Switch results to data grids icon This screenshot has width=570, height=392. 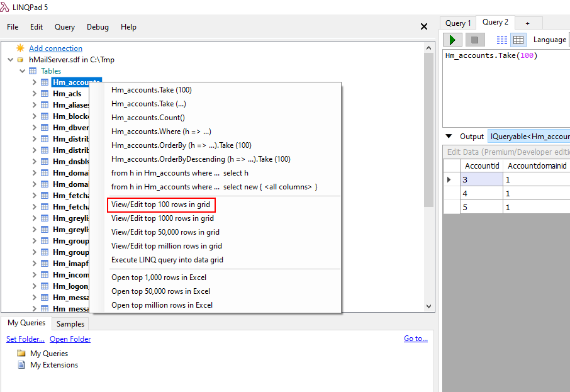518,40
